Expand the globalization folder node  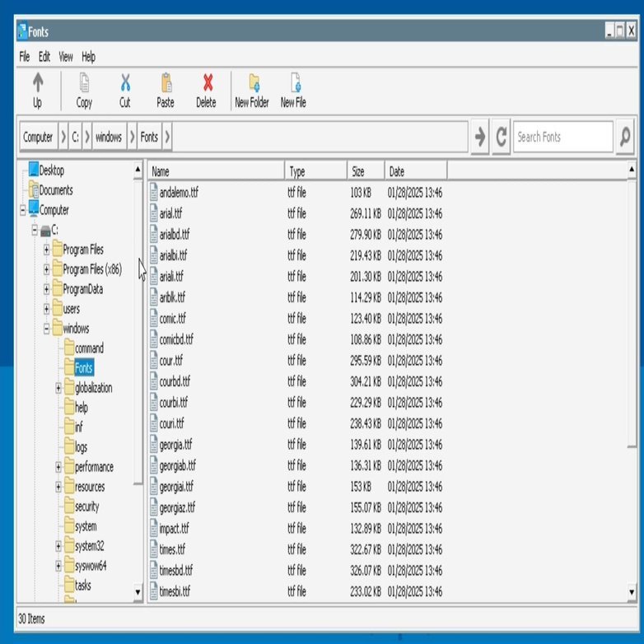[58, 388]
